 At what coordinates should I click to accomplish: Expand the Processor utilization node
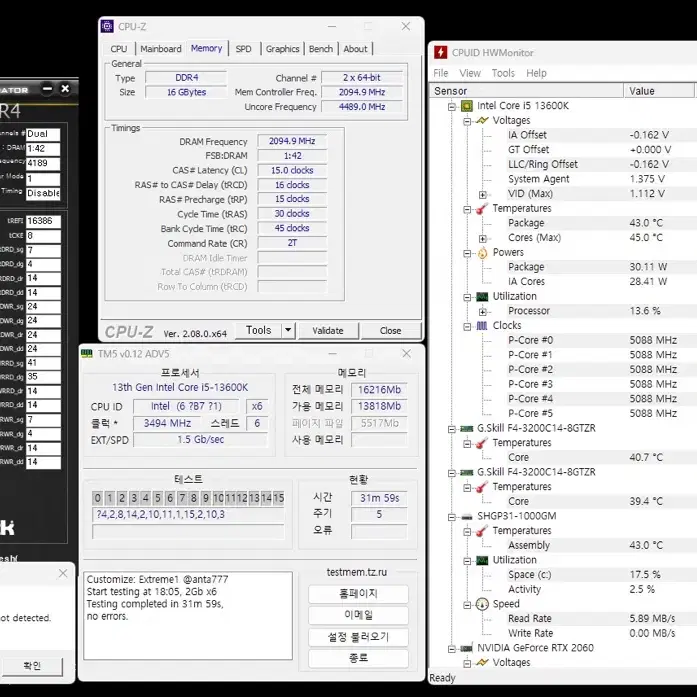point(483,312)
